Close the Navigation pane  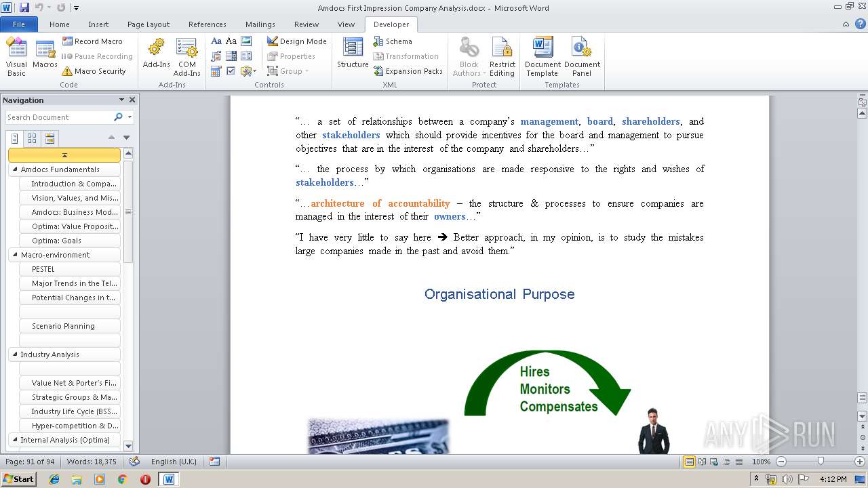click(x=132, y=100)
